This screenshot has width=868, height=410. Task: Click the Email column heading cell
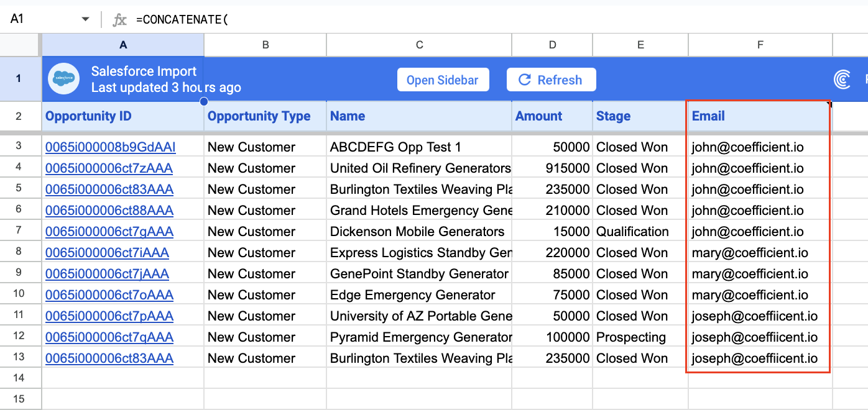759,116
